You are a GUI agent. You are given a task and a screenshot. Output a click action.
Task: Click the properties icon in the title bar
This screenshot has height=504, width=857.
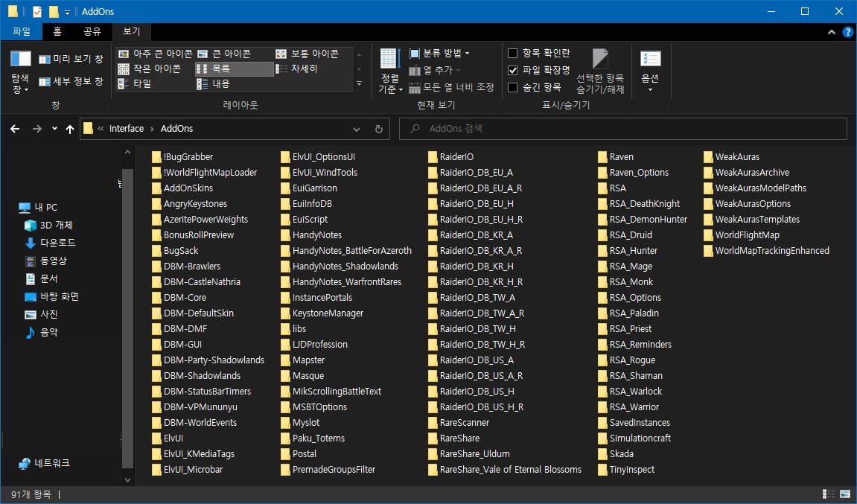37,11
